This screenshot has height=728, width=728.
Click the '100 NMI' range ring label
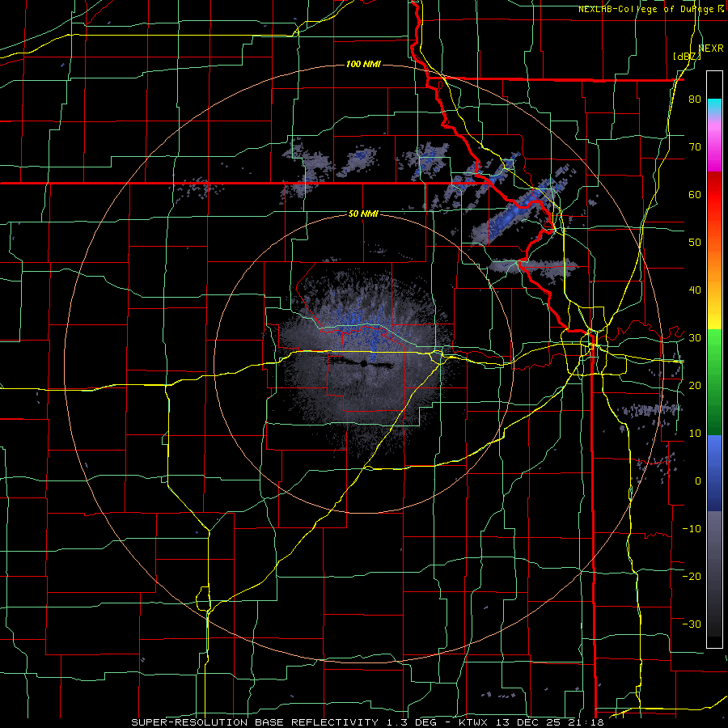click(x=363, y=64)
